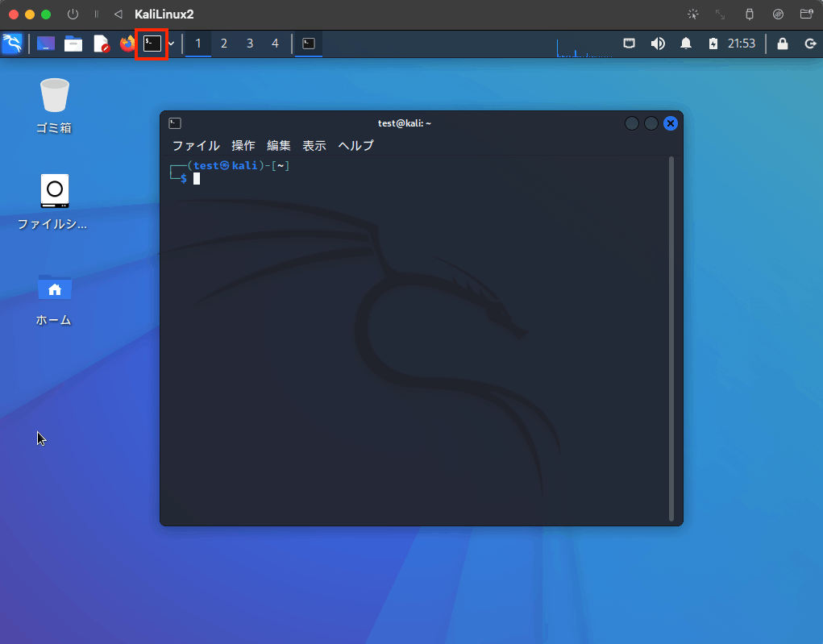
Task: Open the notifications bell icon
Action: 685,44
